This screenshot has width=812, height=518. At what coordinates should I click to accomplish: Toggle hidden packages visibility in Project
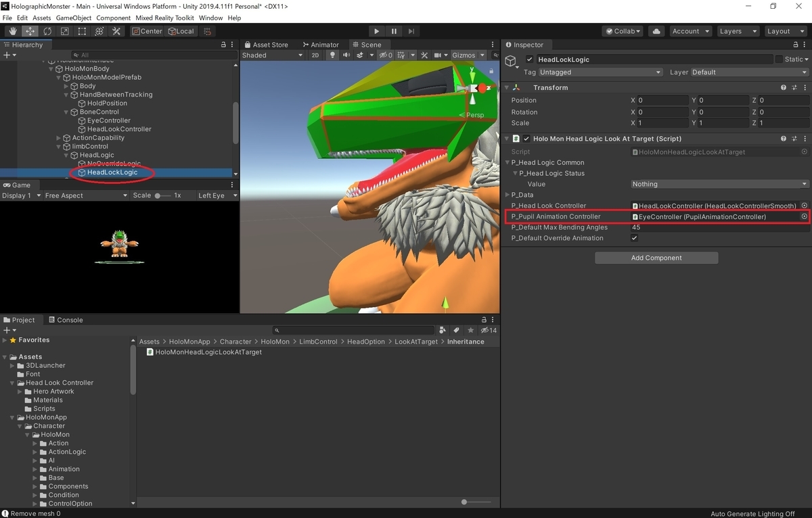(489, 330)
